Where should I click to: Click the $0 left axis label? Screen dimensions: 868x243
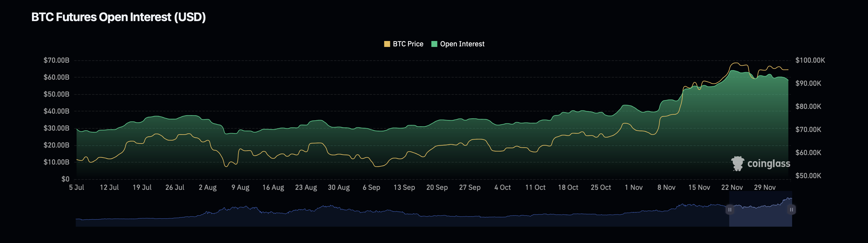click(x=65, y=179)
